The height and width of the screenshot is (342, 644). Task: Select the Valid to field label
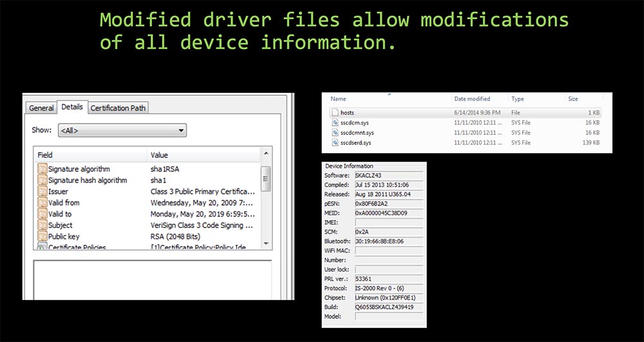[x=59, y=214]
